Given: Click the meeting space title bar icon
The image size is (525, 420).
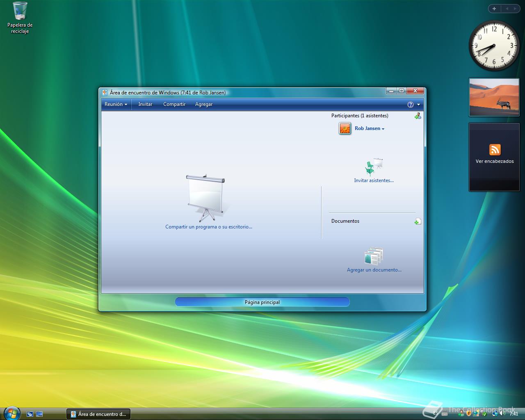Looking at the screenshot, I should pyautogui.click(x=105, y=93).
